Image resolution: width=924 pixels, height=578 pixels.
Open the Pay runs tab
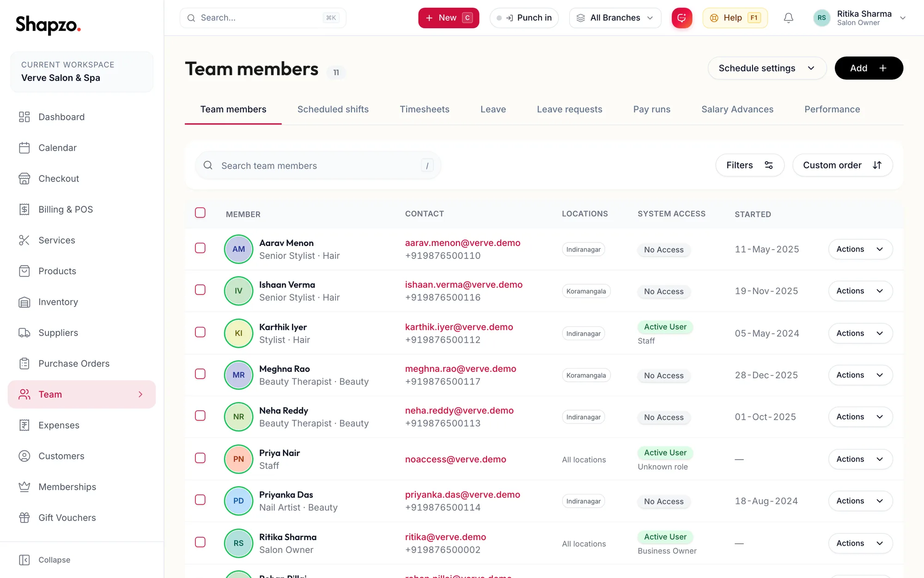tap(652, 110)
